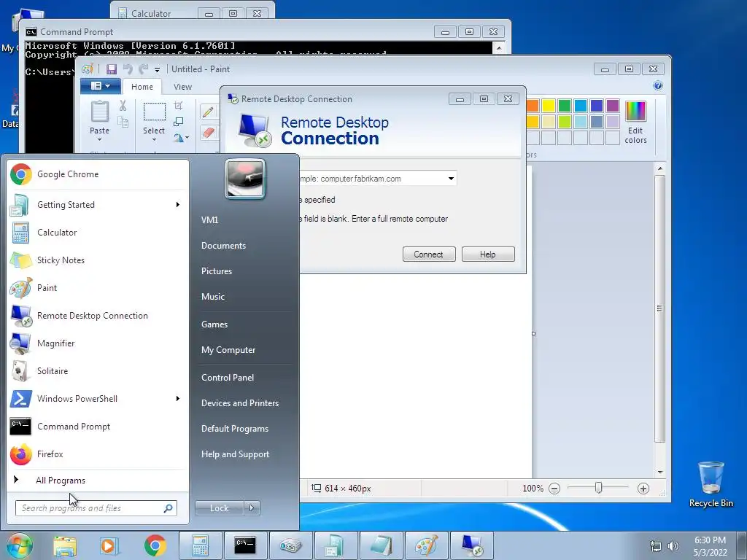Pick the Eraser tool in Paint
Screen dimensions: 747x560
pos(208,133)
